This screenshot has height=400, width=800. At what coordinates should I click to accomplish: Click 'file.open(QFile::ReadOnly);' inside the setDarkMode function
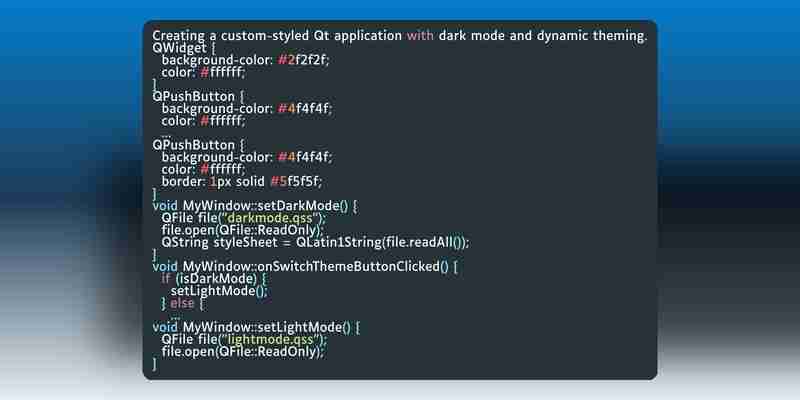(243, 230)
